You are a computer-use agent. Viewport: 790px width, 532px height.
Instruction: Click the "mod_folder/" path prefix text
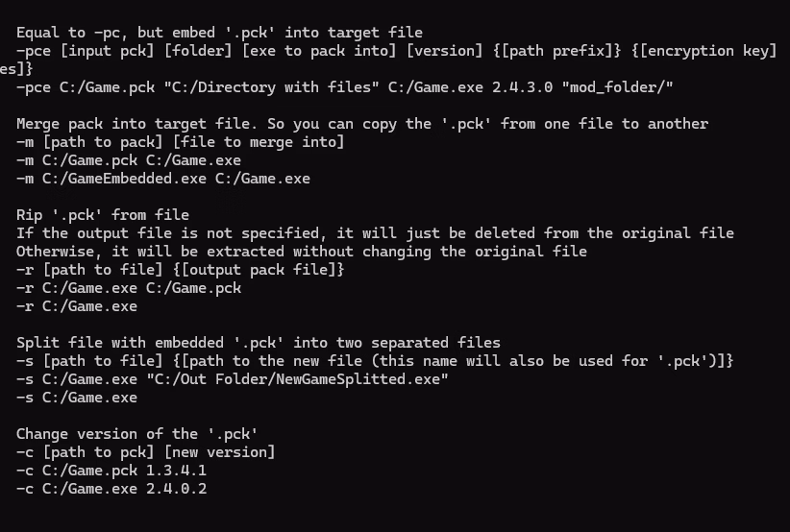pos(621,87)
